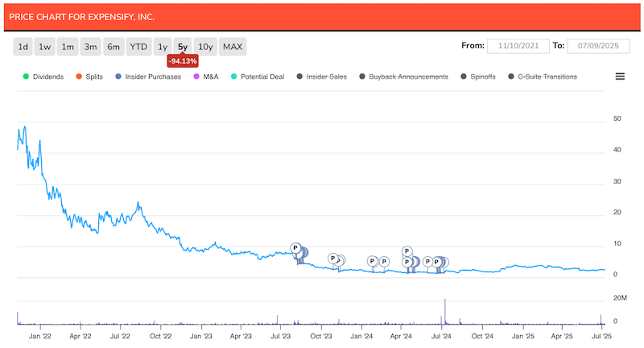Show the Spinoffs series

pos(477,77)
